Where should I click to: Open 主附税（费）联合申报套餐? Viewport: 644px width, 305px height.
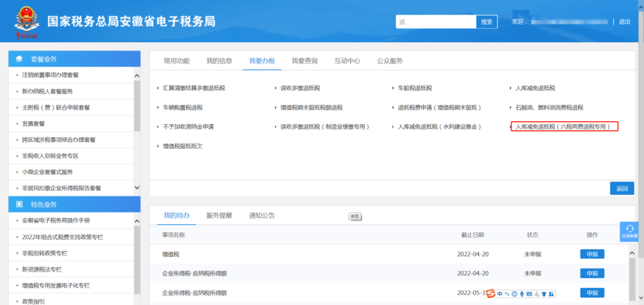pyautogui.click(x=56, y=107)
